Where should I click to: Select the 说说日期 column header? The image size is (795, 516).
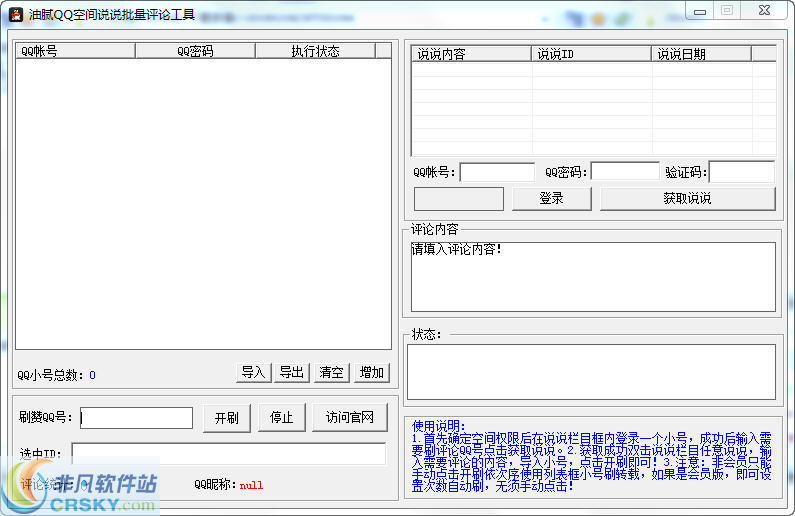(x=713, y=54)
